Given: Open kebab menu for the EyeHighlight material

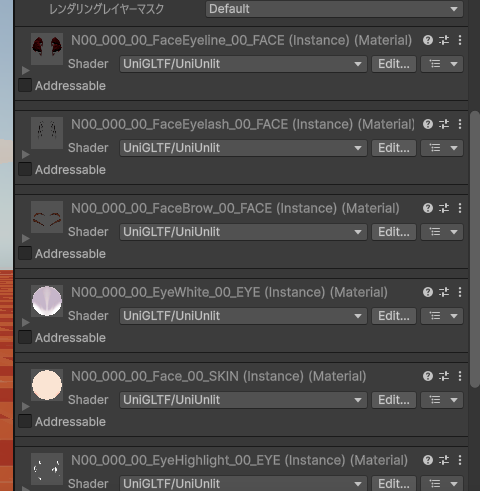Looking at the screenshot, I should coord(460,460).
